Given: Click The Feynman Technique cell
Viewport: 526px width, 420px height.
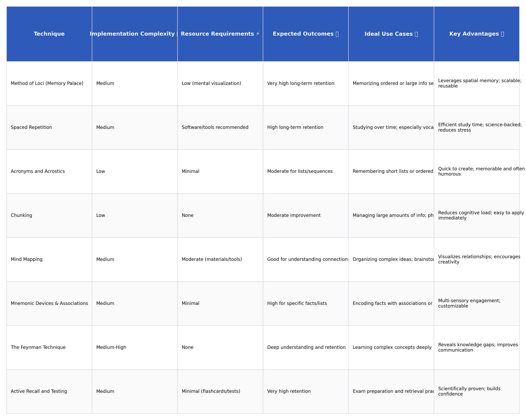Looking at the screenshot, I should (x=38, y=347).
